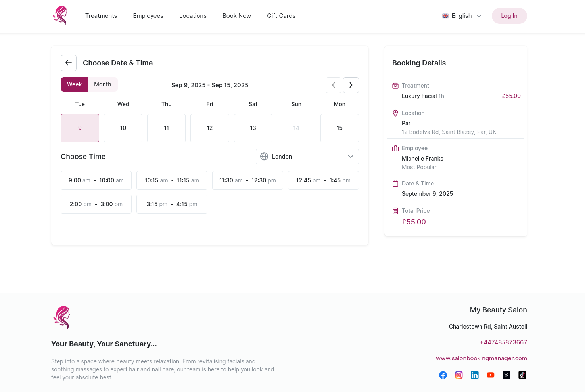
Task: Choose the 2:00 pm - 3:00 pm slot
Action: click(96, 204)
